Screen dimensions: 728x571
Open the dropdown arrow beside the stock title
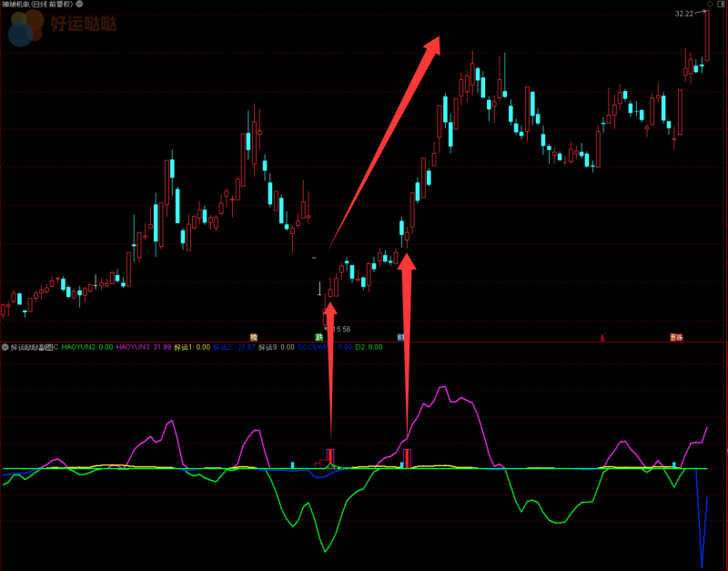point(79,4)
